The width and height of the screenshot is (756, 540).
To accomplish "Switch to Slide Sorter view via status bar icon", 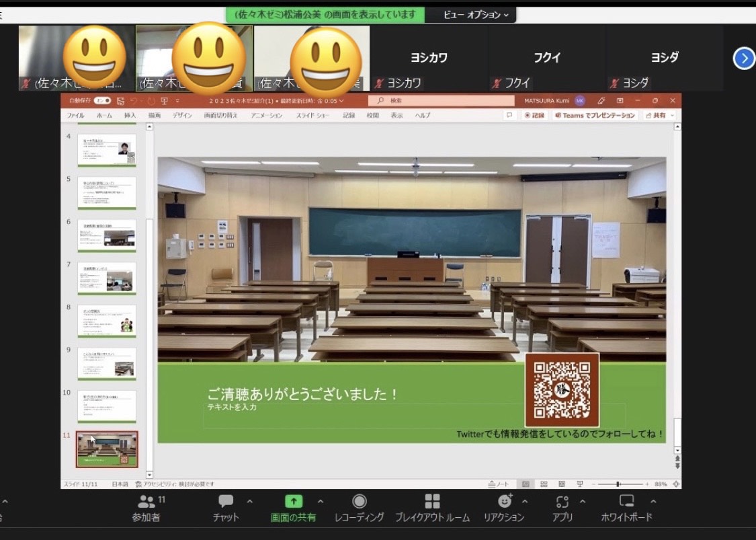I will coord(544,484).
